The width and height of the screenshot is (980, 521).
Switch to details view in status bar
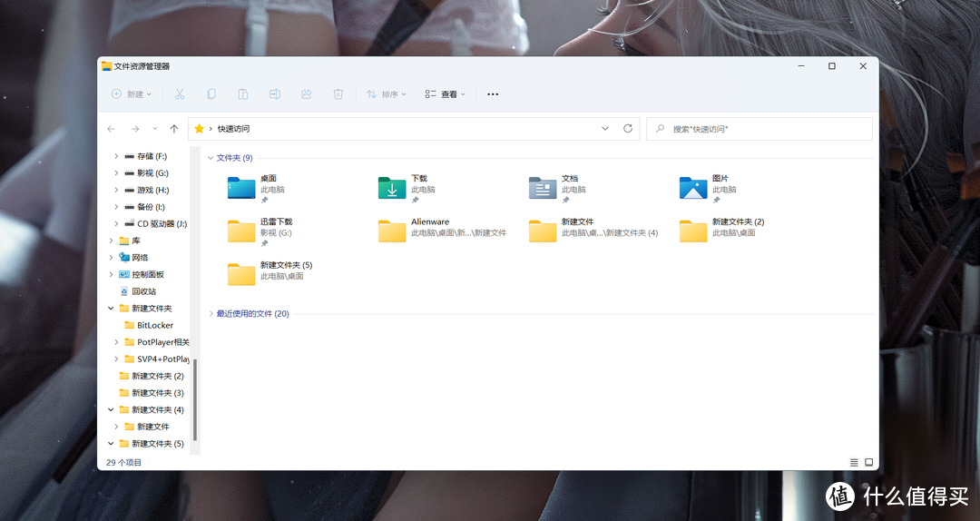point(854,463)
